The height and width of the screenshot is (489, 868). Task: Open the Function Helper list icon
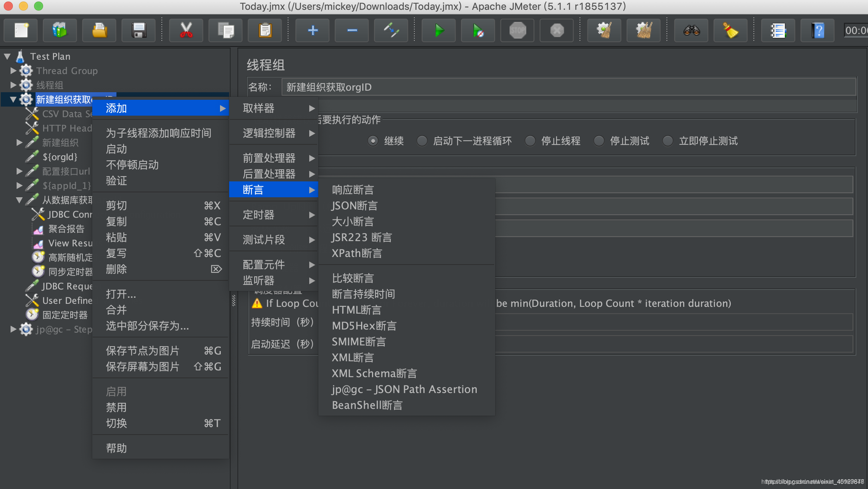pyautogui.click(x=778, y=30)
